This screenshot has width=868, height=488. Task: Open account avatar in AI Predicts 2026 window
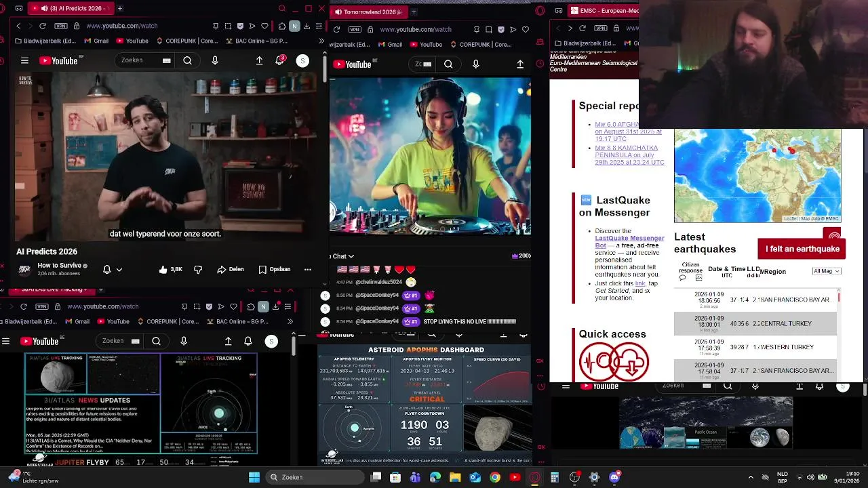(302, 60)
